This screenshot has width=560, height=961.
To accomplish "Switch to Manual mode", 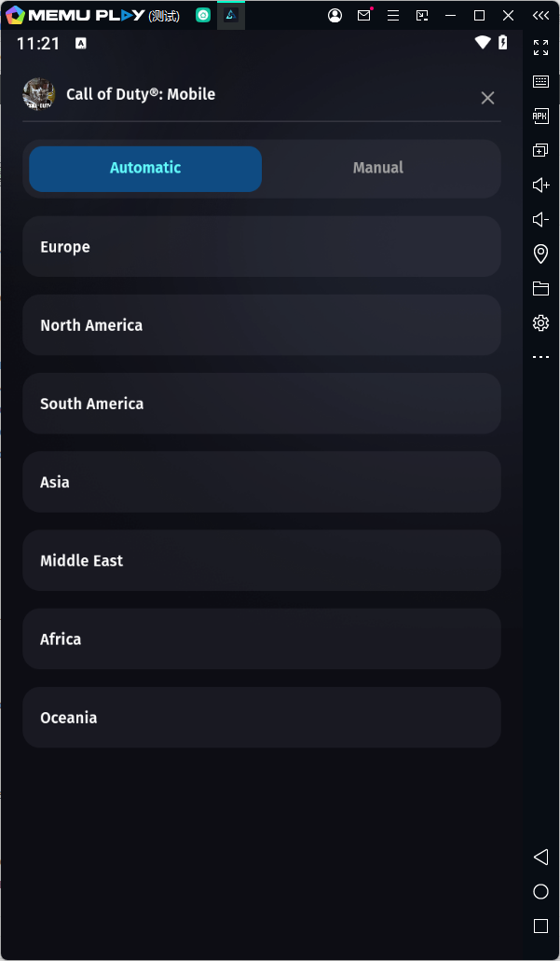I will 378,169.
